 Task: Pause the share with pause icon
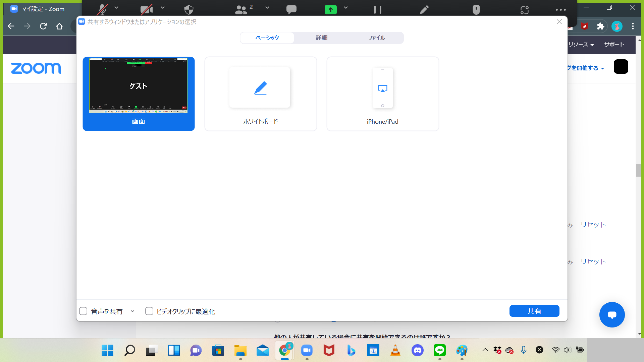tap(378, 9)
